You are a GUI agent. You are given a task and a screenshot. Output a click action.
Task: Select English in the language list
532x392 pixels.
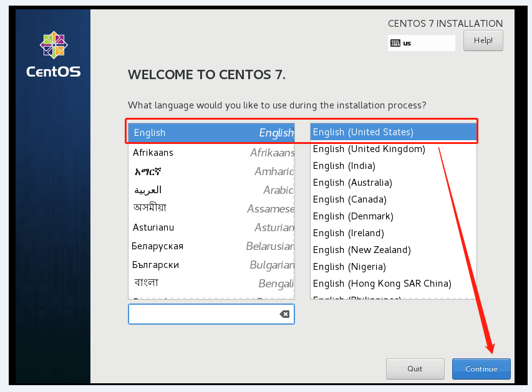[x=211, y=133]
